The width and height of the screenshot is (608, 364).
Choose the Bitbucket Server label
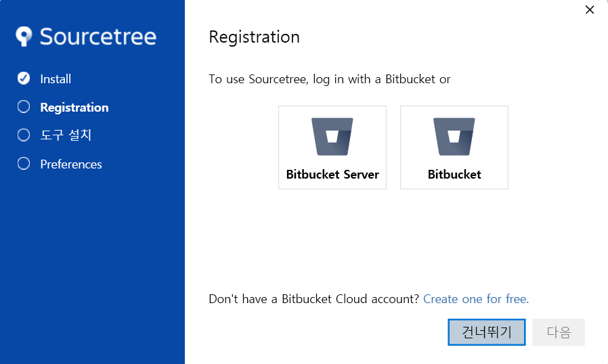coord(332,175)
